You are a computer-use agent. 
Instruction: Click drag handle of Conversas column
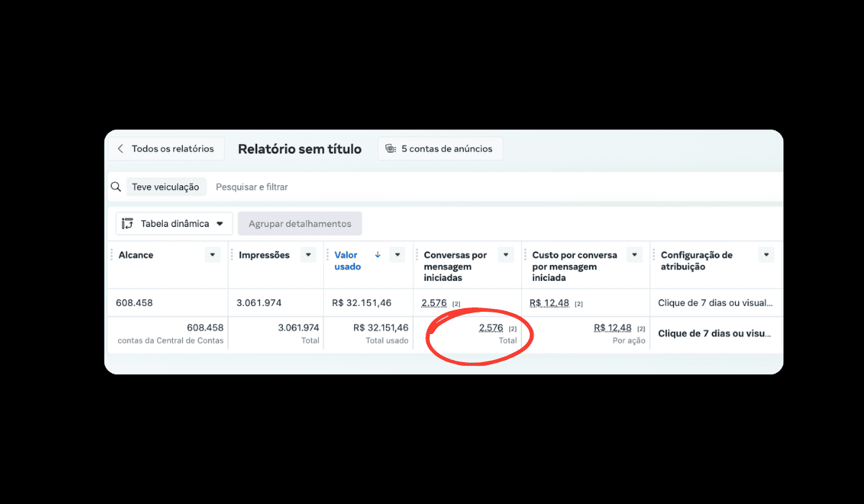(x=417, y=255)
